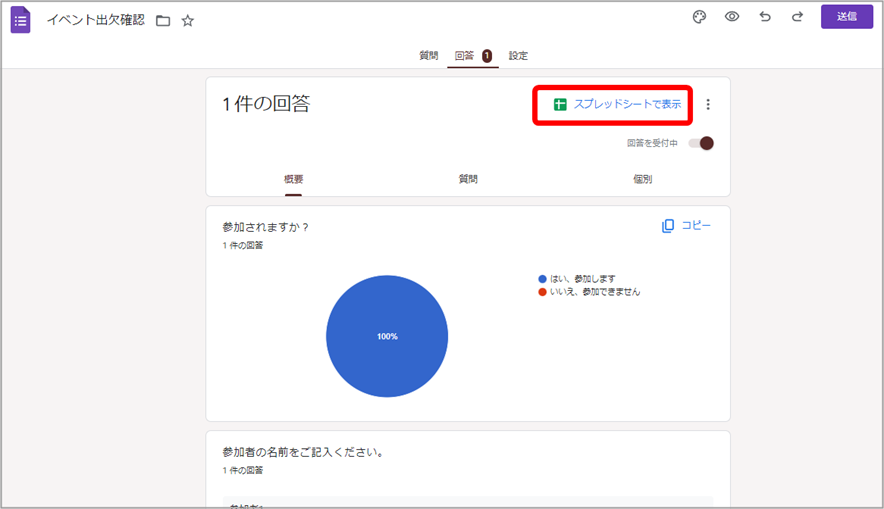This screenshot has width=884, height=509.
Task: Select the 概要 summary sub-tab
Action: (293, 179)
